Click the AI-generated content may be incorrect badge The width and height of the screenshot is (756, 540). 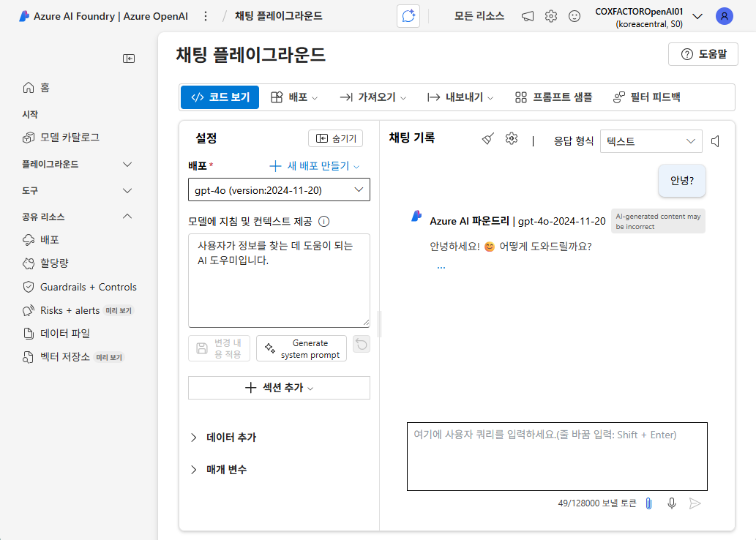click(658, 221)
